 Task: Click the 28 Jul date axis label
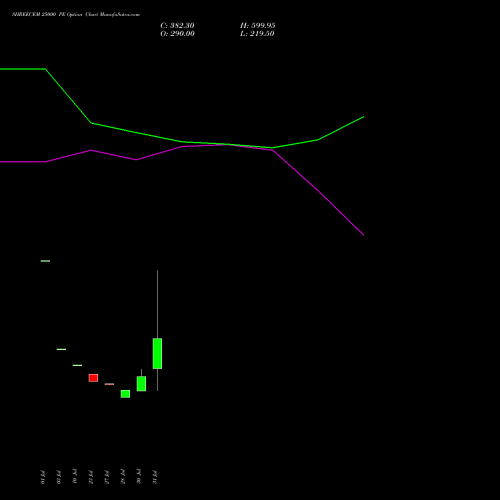point(123,477)
